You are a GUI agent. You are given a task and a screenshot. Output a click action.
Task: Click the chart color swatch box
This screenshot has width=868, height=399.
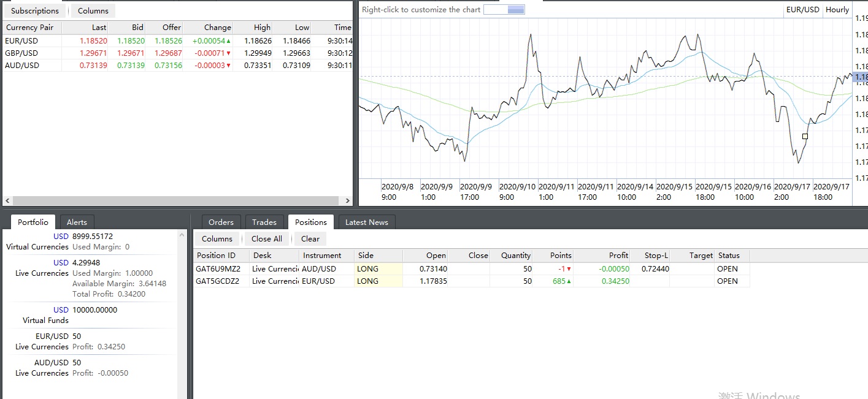pos(504,9)
